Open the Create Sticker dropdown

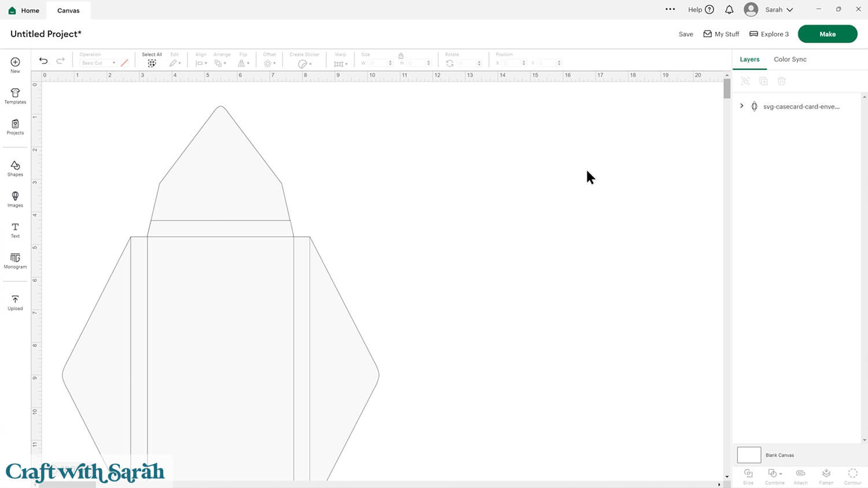(x=304, y=60)
